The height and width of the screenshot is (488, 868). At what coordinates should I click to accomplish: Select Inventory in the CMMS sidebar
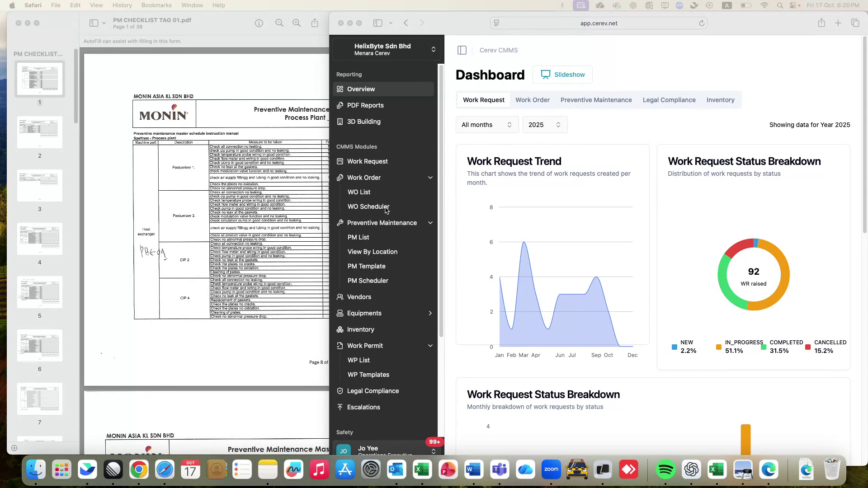360,329
